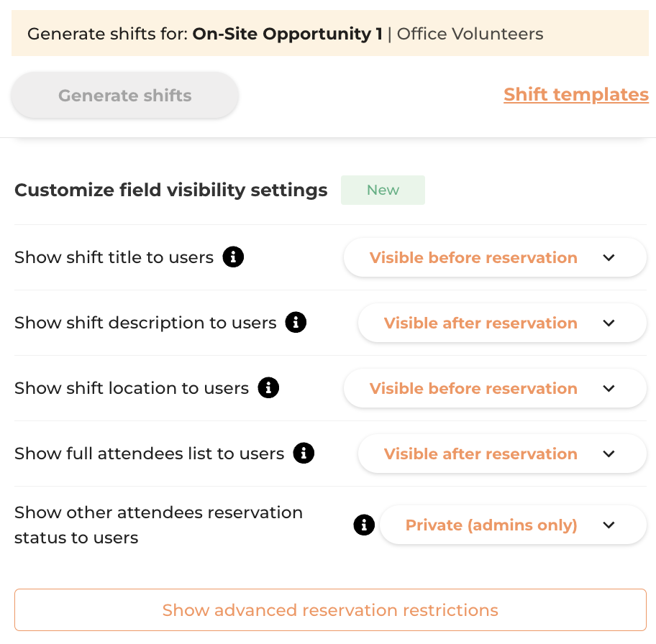
Task: Click the Customize field visibility settings heading
Action: pos(170,190)
